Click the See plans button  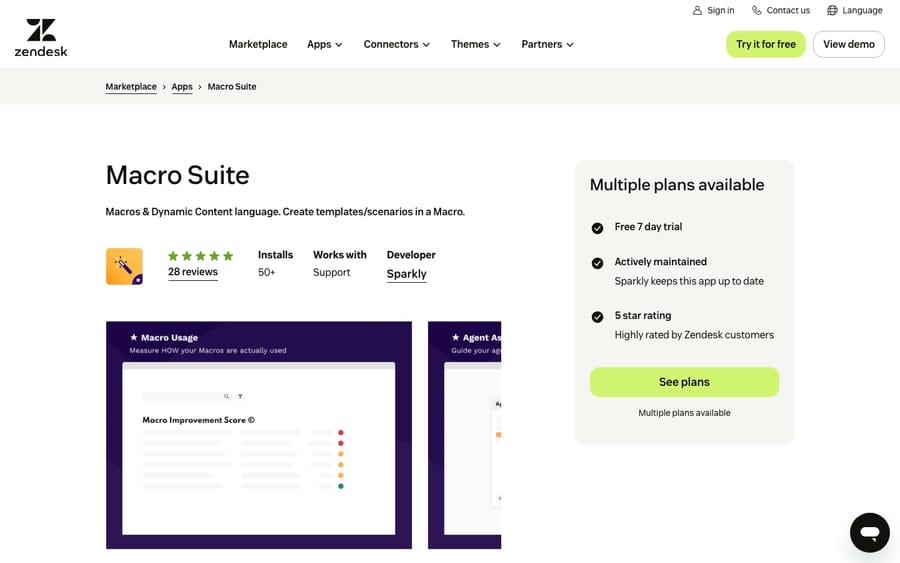pos(684,382)
